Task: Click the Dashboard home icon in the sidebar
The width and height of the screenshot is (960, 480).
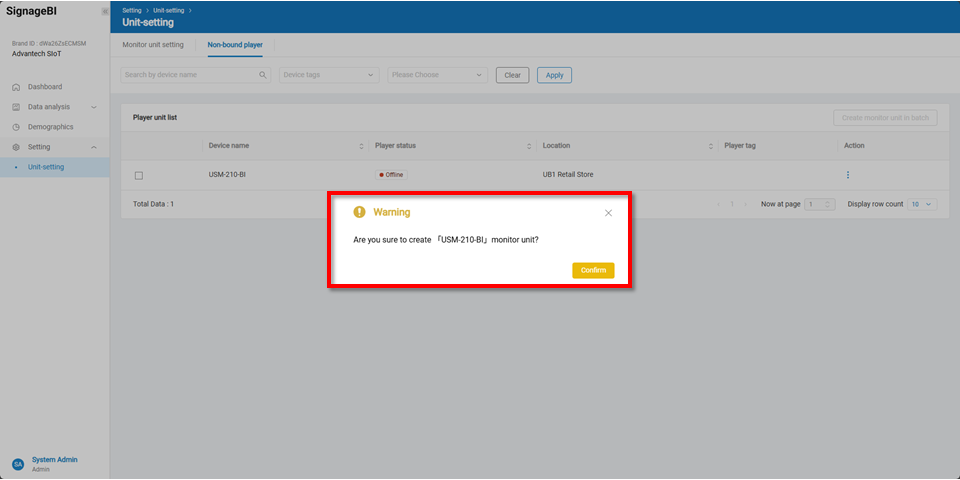Action: [16, 87]
